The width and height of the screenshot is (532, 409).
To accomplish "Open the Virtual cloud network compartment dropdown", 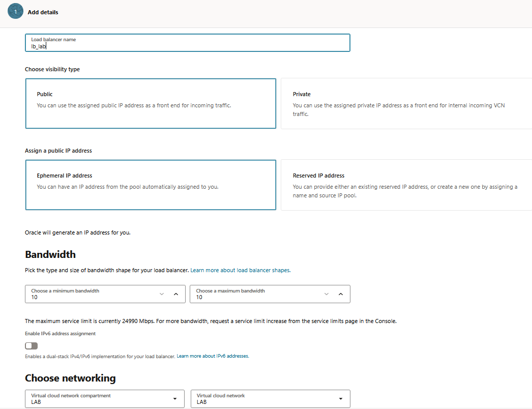I will click(105, 398).
